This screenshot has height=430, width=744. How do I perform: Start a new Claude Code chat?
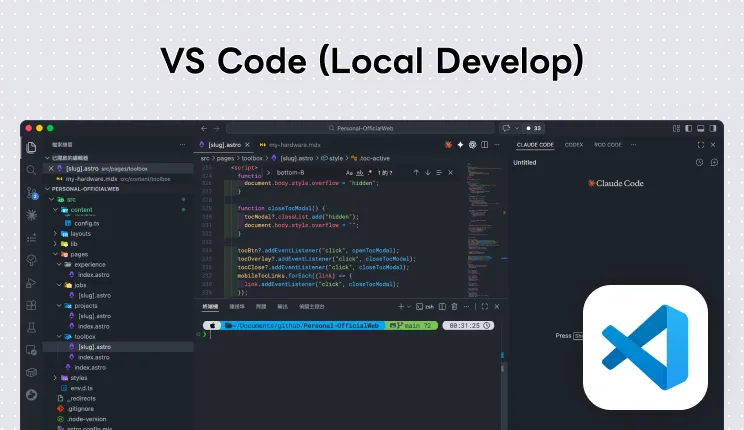[714, 162]
